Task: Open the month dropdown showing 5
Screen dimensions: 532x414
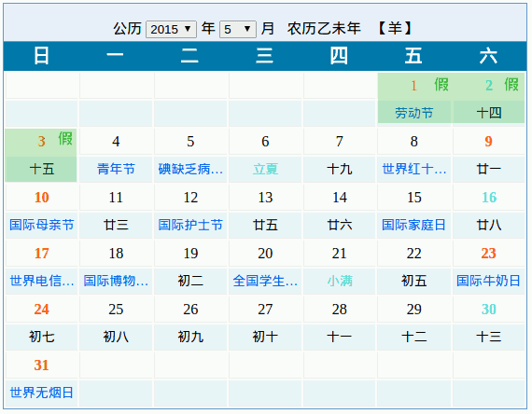Action: [237, 29]
